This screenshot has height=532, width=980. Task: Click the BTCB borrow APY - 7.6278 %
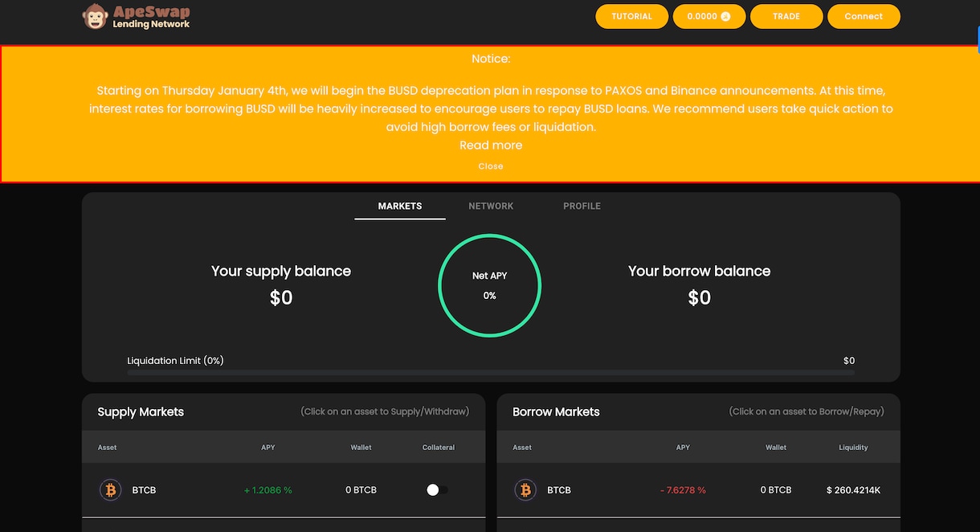coord(683,490)
